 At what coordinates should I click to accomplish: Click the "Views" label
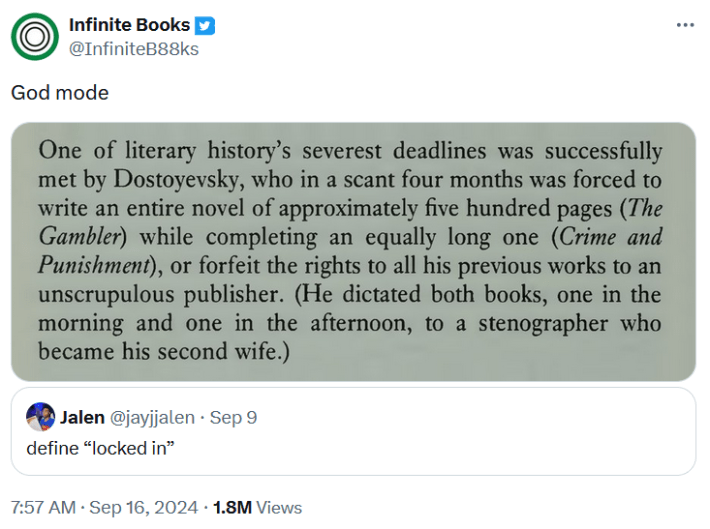pos(279,507)
